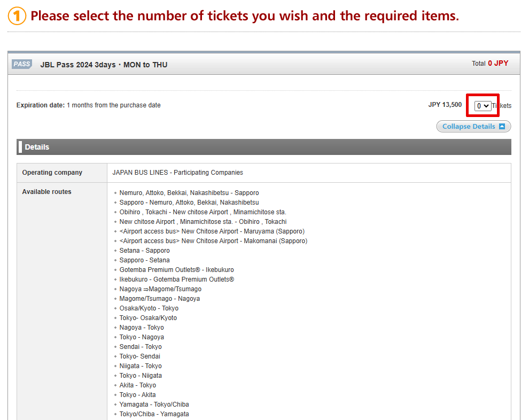Screen dimensions: 529x420
Task: Open the ticket quantity dropdown
Action: [x=483, y=106]
